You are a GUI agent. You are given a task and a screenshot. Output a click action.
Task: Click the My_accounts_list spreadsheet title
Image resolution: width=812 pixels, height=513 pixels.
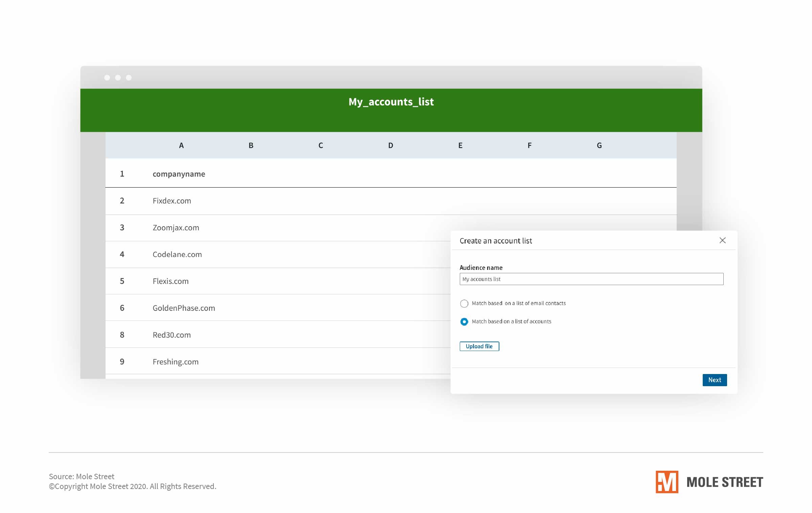tap(391, 102)
